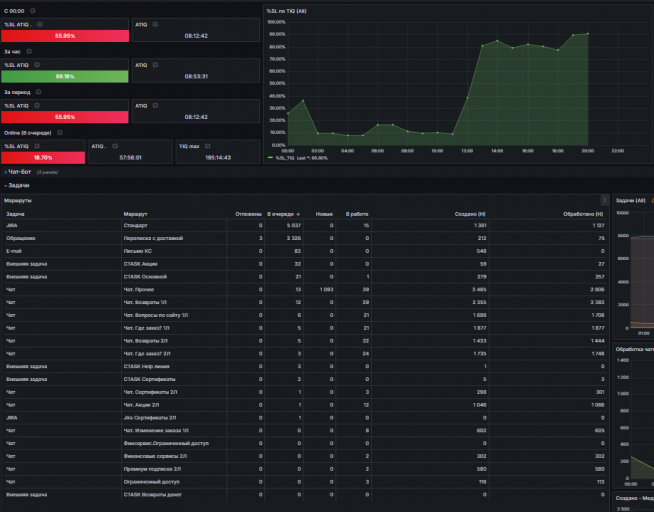
Task: Sort table by the 'В работе' column header
Action: point(357,214)
